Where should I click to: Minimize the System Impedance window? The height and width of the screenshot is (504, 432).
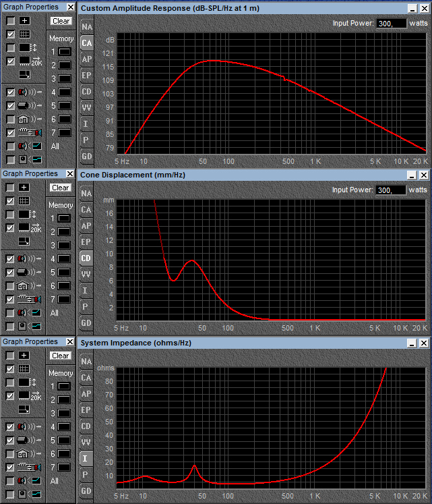pyautogui.click(x=412, y=343)
